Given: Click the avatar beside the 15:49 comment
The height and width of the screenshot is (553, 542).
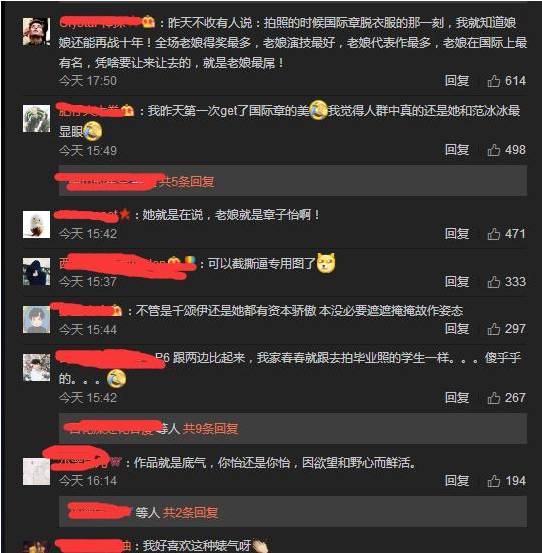Looking at the screenshot, I should pyautogui.click(x=36, y=118).
